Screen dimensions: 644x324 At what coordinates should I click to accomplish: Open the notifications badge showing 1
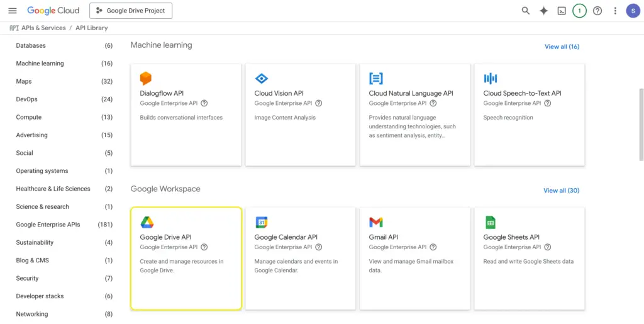tap(579, 11)
